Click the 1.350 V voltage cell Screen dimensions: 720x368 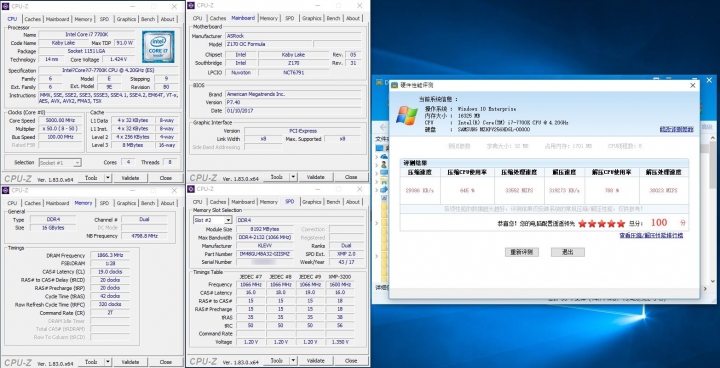point(340,342)
